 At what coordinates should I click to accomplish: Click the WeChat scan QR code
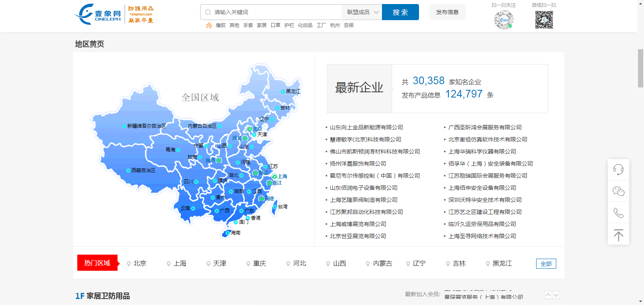[544, 20]
